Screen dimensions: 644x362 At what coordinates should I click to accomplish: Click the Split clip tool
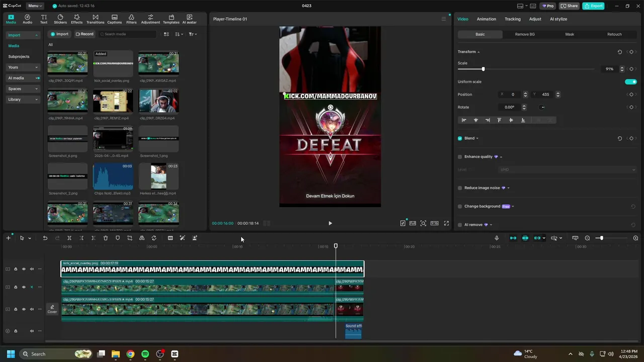click(69, 238)
